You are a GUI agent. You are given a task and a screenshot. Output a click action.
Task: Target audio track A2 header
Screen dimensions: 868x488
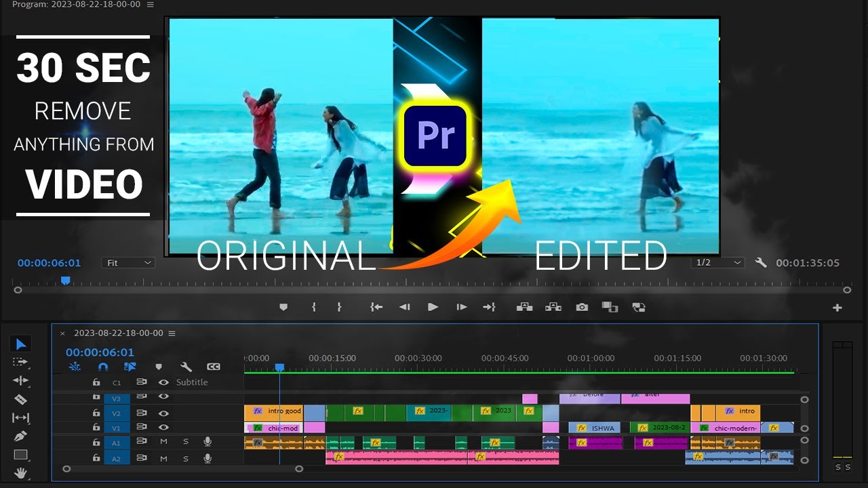pos(117,459)
